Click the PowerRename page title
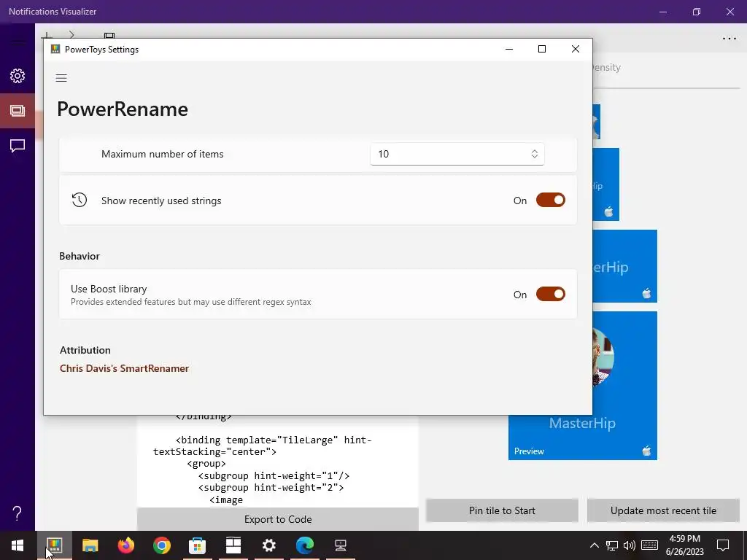The width and height of the screenshot is (747, 560). point(123,109)
